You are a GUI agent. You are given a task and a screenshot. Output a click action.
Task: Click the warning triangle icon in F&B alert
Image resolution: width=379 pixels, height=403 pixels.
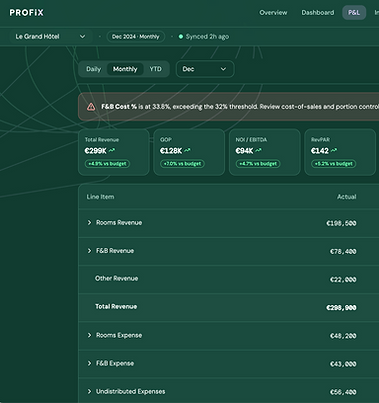[x=91, y=107]
